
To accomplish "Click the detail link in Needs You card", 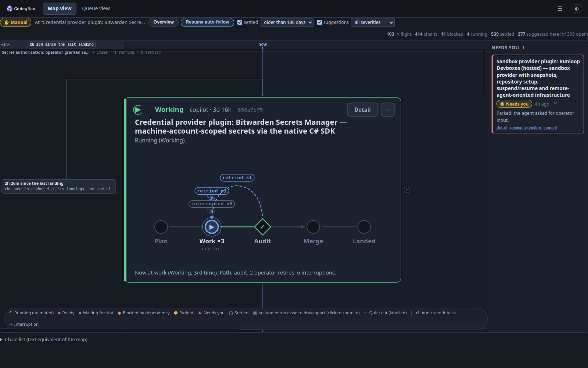I will point(501,128).
